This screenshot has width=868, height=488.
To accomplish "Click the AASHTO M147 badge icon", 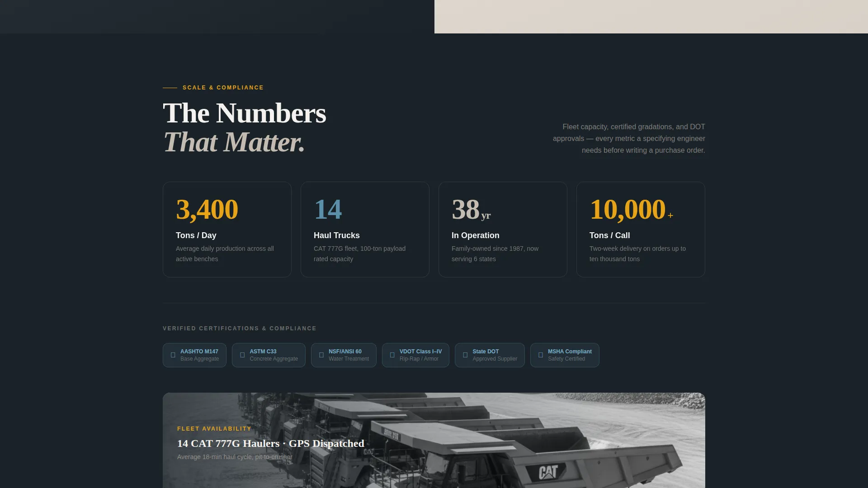I will point(173,355).
